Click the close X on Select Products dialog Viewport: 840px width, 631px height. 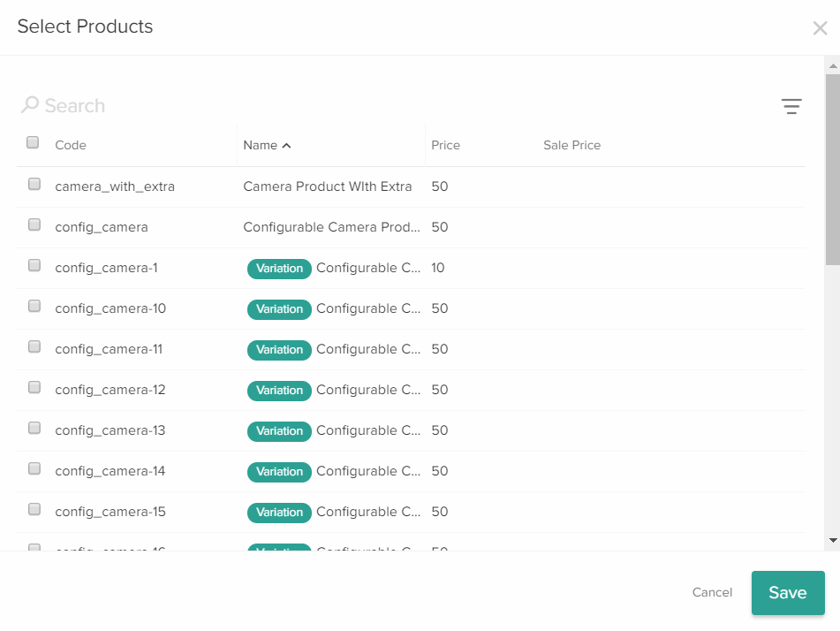[820, 27]
